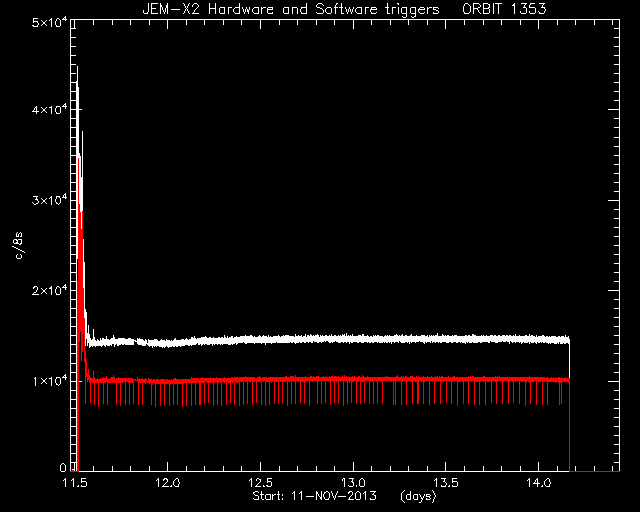This screenshot has height=512, width=640.
Task: Click the Start: 11-NOV-2013 label
Action: (314, 496)
